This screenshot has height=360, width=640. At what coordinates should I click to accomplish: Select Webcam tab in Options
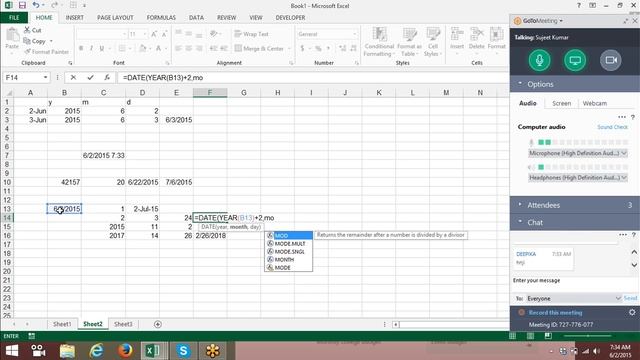pyautogui.click(x=595, y=103)
